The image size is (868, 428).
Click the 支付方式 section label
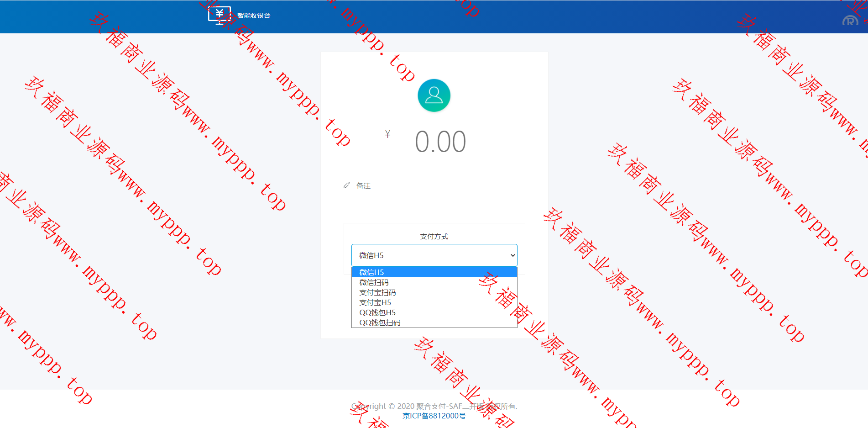[434, 237]
